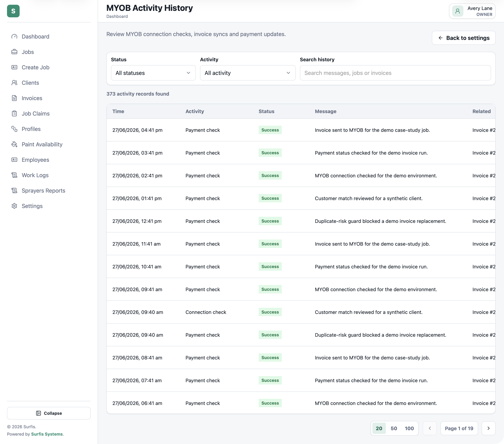Open the Profiles menu item
Viewport: 504px width, 444px height.
[49, 129]
